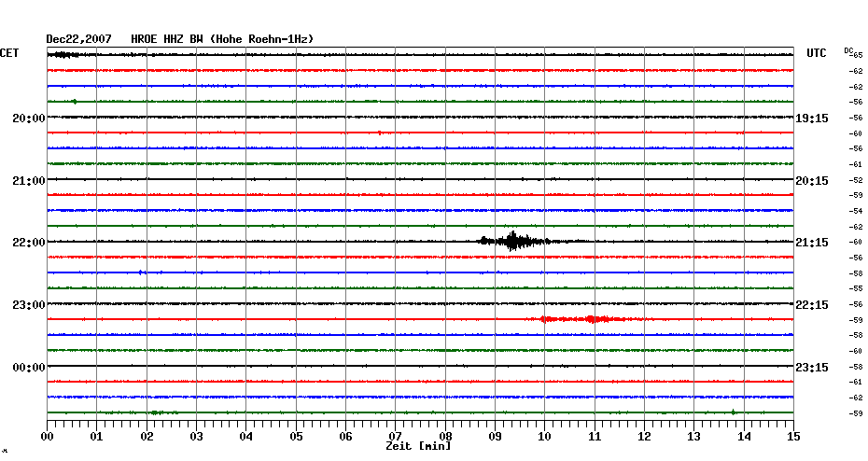This screenshot has width=868, height=461.
Task: Click the DC value -56 beside 22:15 UTC
Action: (856, 304)
